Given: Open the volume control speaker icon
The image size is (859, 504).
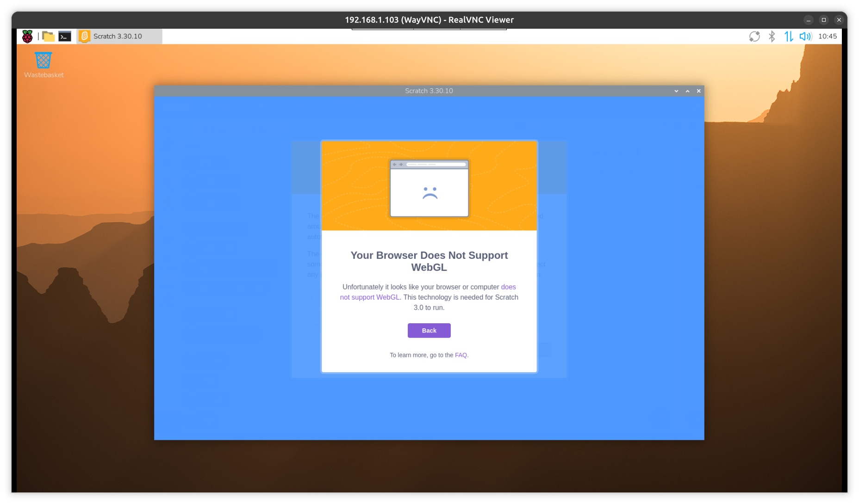Looking at the screenshot, I should 805,37.
